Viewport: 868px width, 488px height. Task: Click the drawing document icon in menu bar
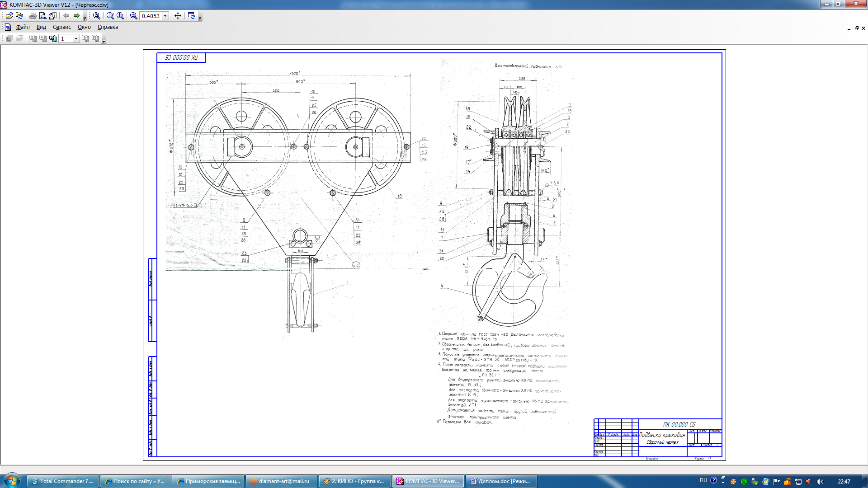[8, 27]
